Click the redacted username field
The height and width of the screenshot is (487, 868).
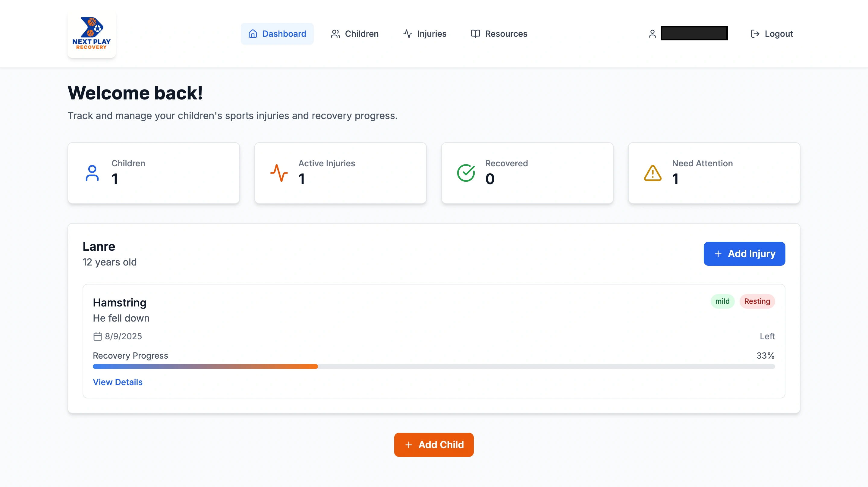click(x=694, y=33)
